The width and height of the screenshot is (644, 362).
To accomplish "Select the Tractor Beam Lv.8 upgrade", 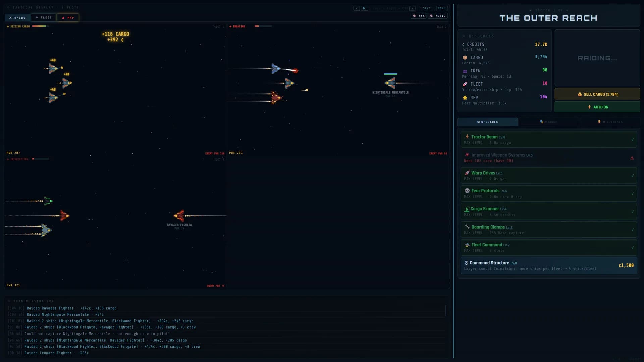I will [x=548, y=139].
